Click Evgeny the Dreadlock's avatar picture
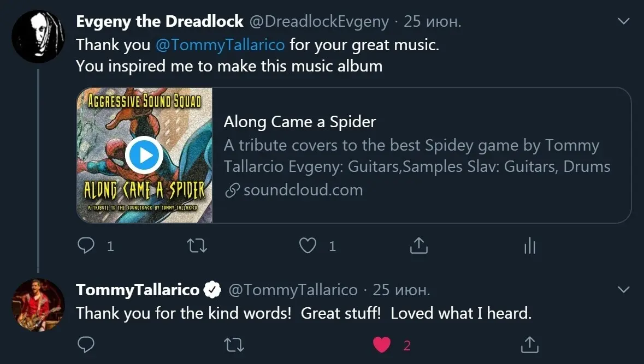This screenshot has height=364, width=644. coord(38,36)
